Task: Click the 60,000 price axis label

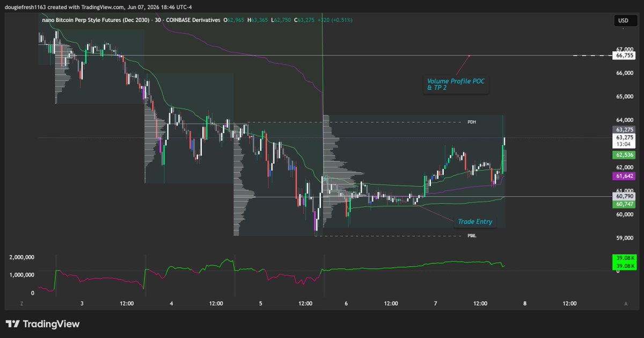Action: (x=625, y=214)
